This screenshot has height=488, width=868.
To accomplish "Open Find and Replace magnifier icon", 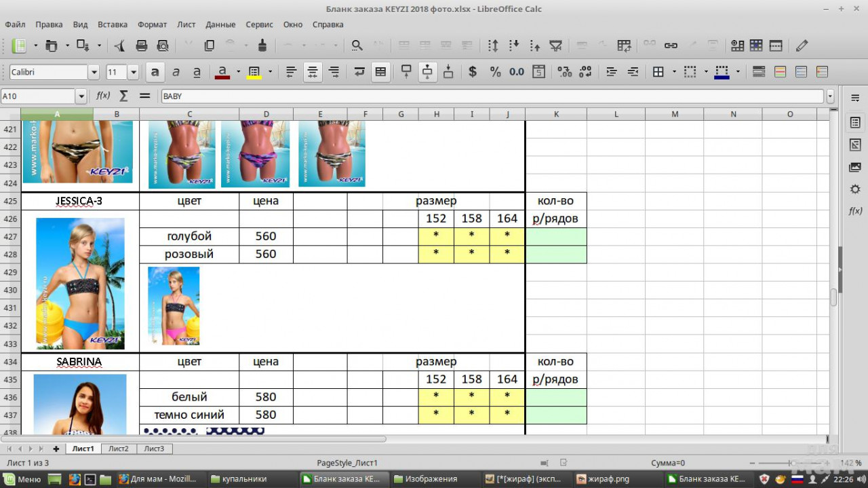I will pyautogui.click(x=357, y=45).
